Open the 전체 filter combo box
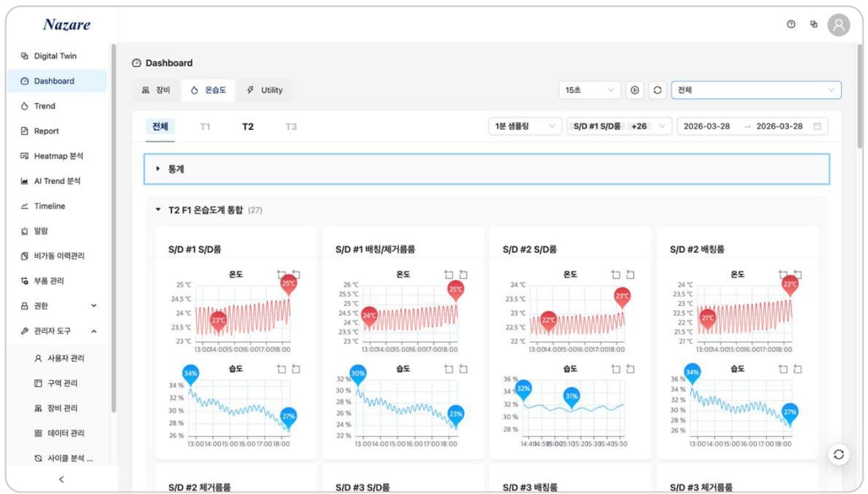The height and width of the screenshot is (494, 868). pyautogui.click(x=756, y=90)
